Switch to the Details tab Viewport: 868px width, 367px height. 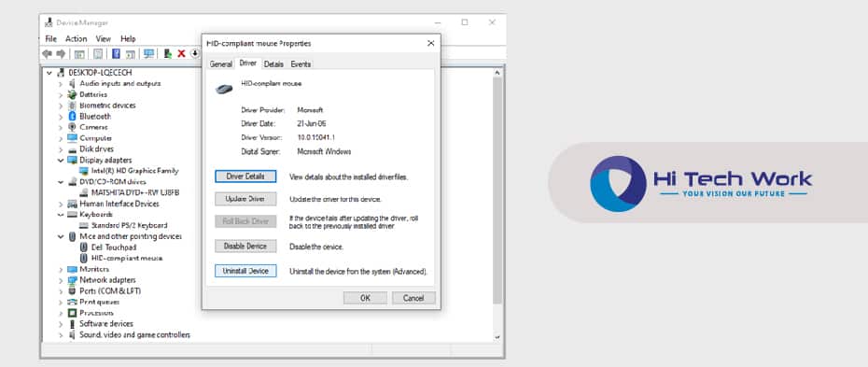point(273,64)
